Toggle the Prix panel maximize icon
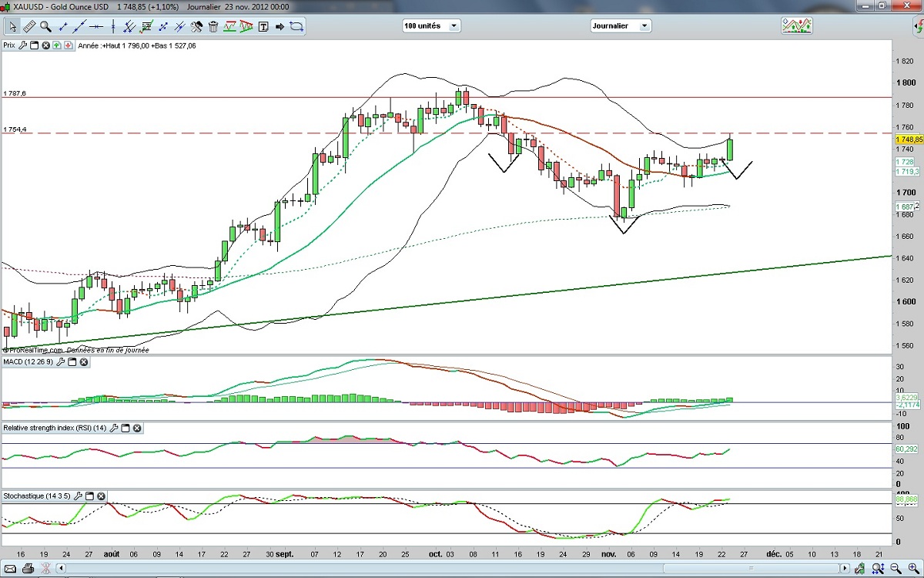This screenshot has height=578, width=924. pos(35,45)
